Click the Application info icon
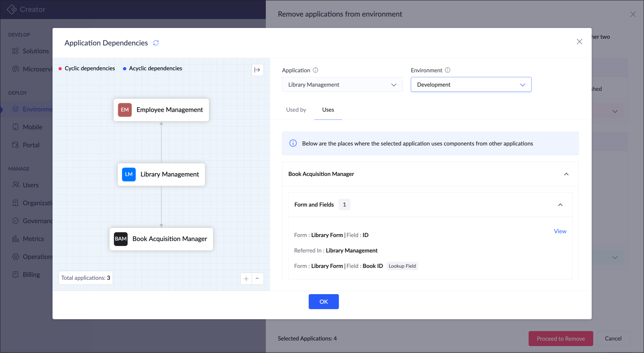 pos(315,70)
